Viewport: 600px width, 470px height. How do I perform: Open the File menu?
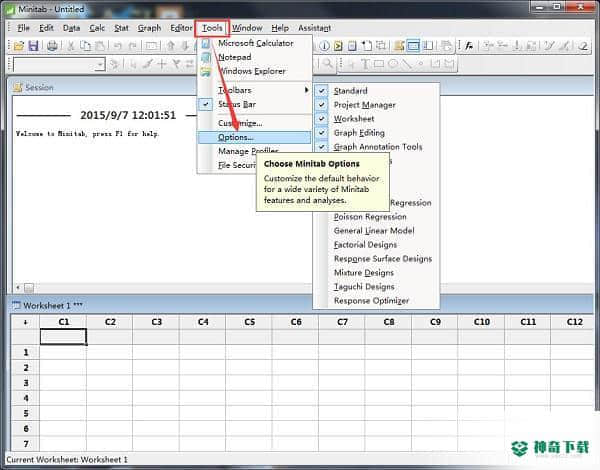pyautogui.click(x=23, y=28)
